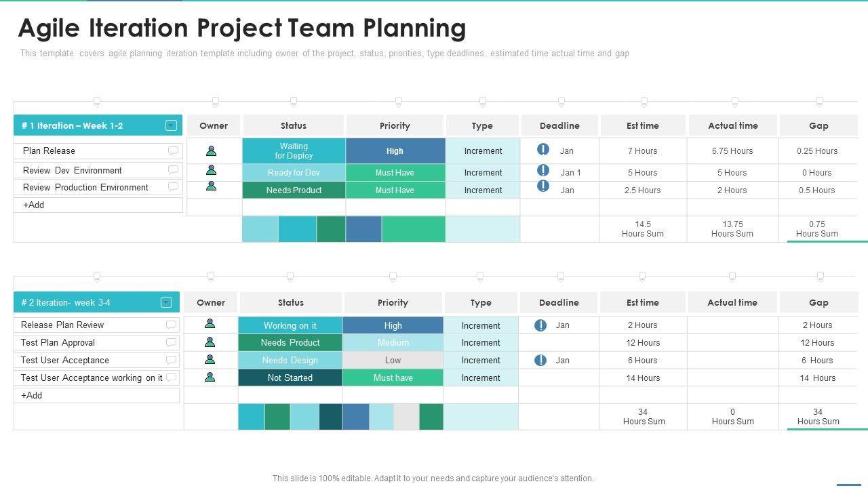Open comment bubble for Review Production Environment
This screenshot has height=488, width=868.
(173, 187)
